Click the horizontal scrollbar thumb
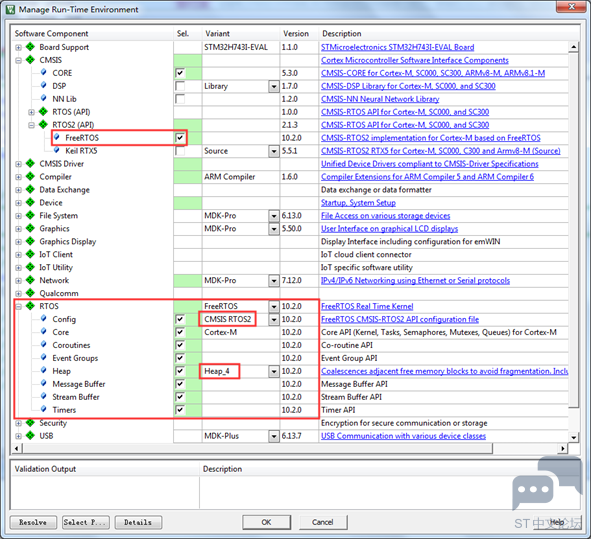Screen dimensions: 591x539 coord(257,449)
